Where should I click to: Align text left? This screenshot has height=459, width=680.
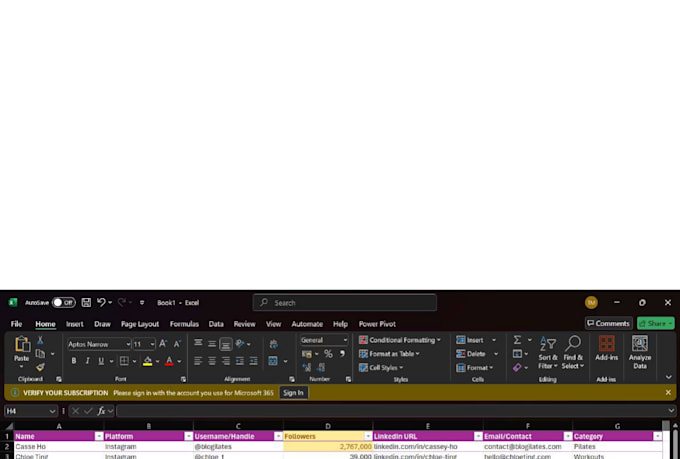click(198, 361)
